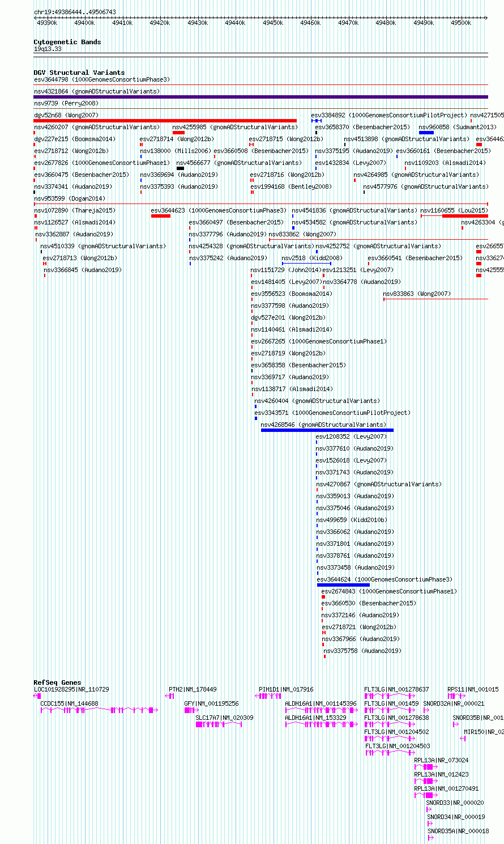
Task: Click the DGV Structural Variants track title
Action: tap(79, 73)
